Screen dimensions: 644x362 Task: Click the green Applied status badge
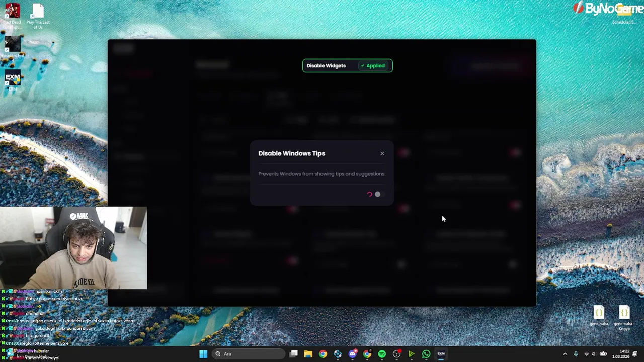point(373,66)
